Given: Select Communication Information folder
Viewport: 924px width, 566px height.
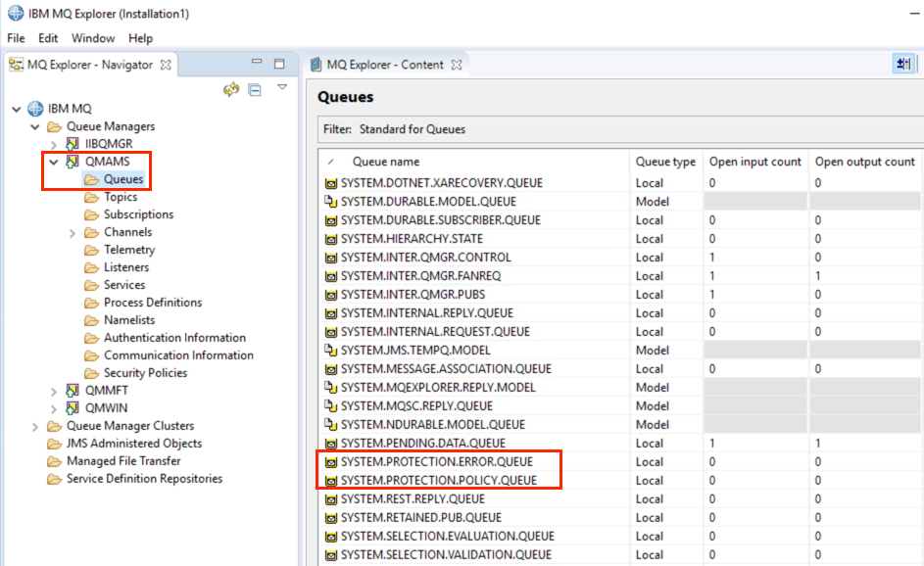Looking at the screenshot, I should (x=179, y=355).
